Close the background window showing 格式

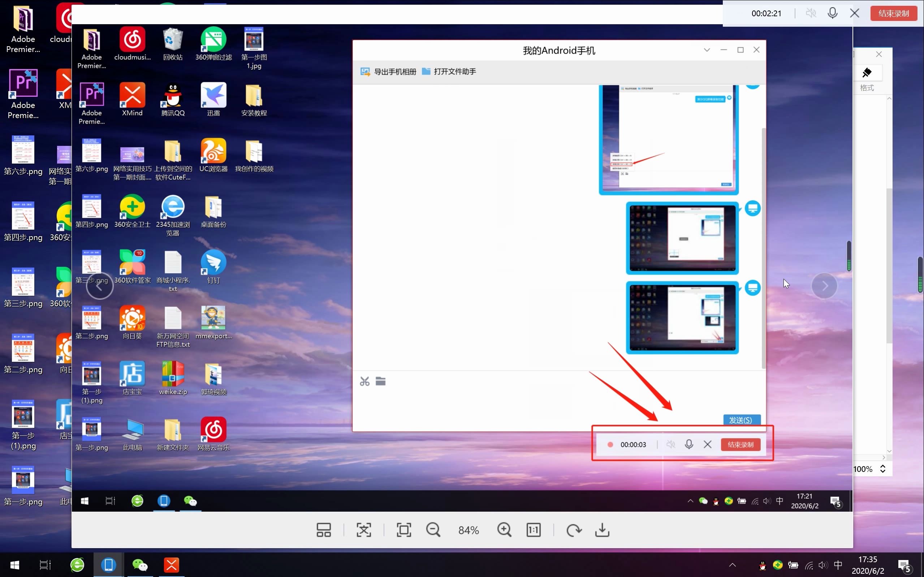point(879,54)
